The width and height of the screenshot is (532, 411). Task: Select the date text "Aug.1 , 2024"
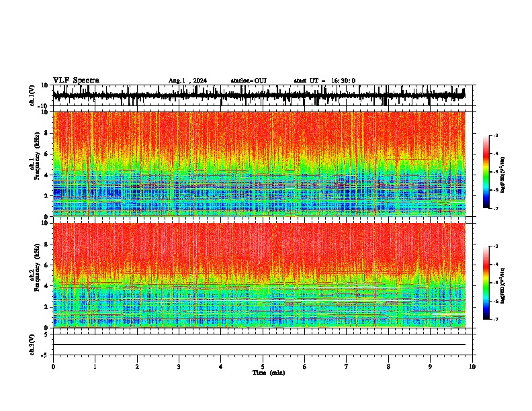187,81
